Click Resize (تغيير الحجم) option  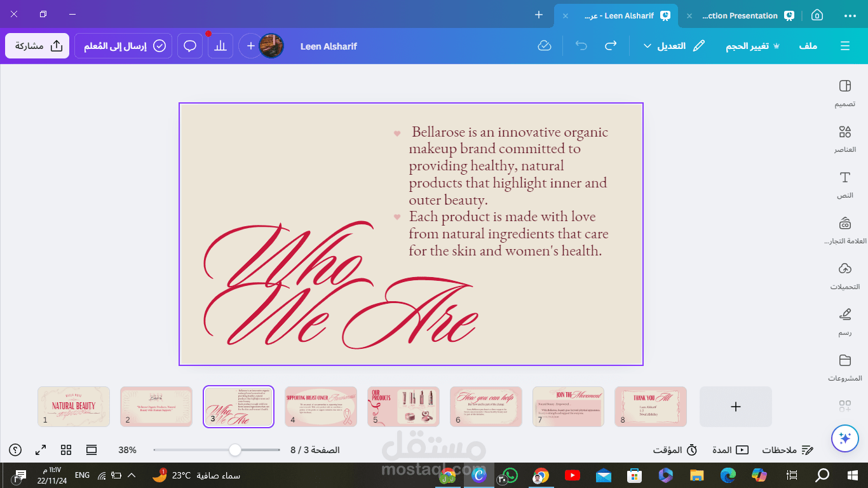pos(753,46)
